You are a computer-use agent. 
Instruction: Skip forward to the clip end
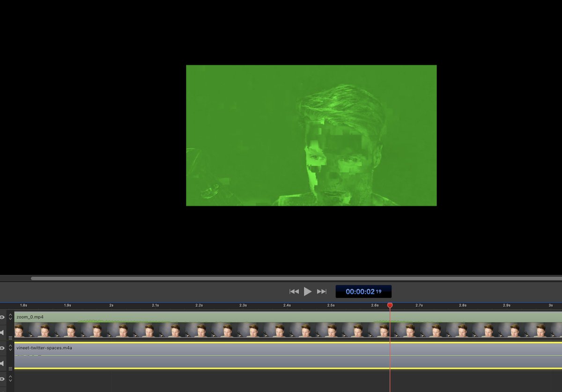pos(322,291)
